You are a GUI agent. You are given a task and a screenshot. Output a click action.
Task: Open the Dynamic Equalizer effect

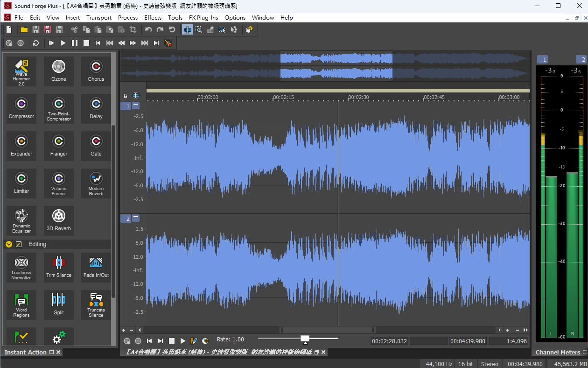21,221
